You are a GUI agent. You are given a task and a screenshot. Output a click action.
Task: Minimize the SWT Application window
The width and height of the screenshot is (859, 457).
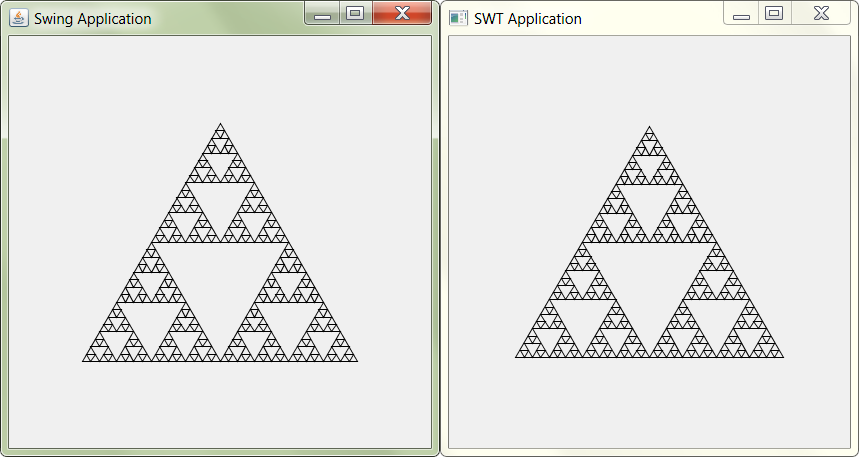pyautogui.click(x=741, y=13)
